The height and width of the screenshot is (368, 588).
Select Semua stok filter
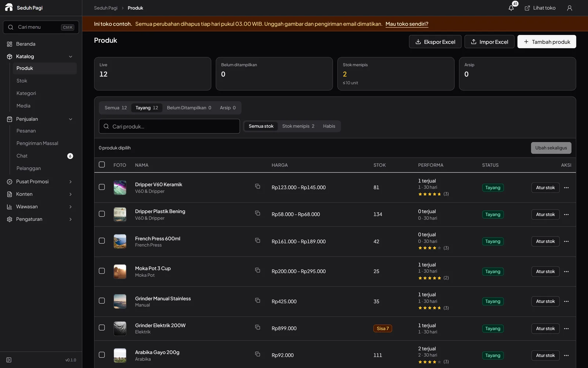(x=261, y=126)
